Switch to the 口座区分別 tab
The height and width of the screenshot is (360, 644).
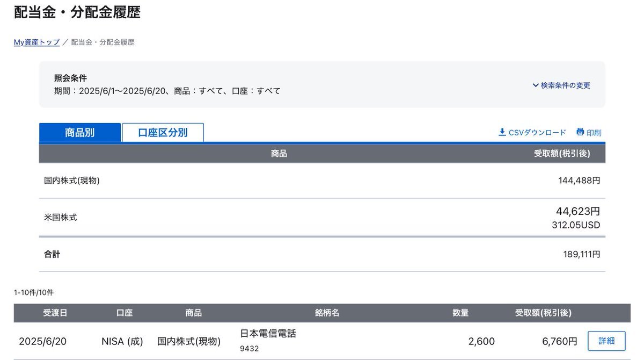click(x=163, y=133)
